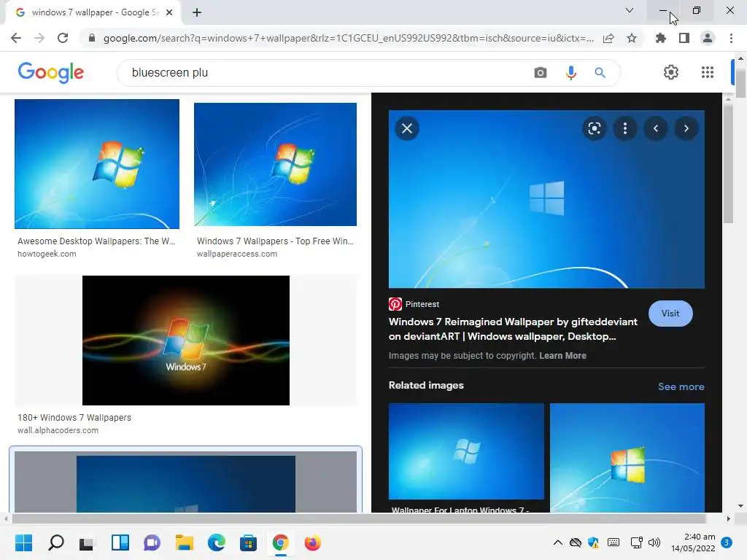Open site security lock info
Viewport: 747px width, 560px height.
[x=91, y=38]
